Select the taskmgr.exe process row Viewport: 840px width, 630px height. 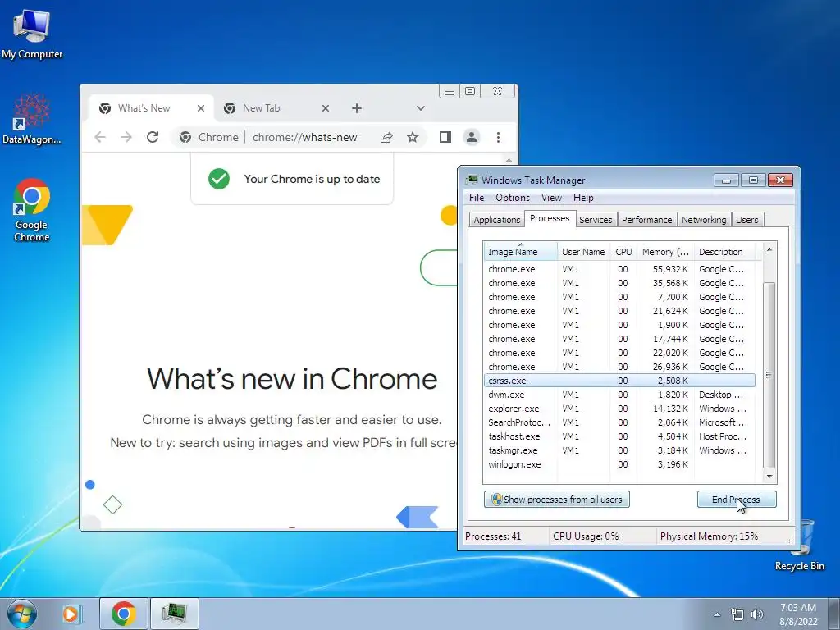[x=619, y=450]
